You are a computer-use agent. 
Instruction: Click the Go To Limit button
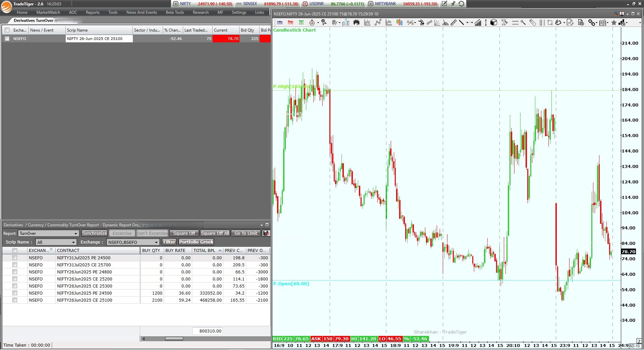point(246,233)
